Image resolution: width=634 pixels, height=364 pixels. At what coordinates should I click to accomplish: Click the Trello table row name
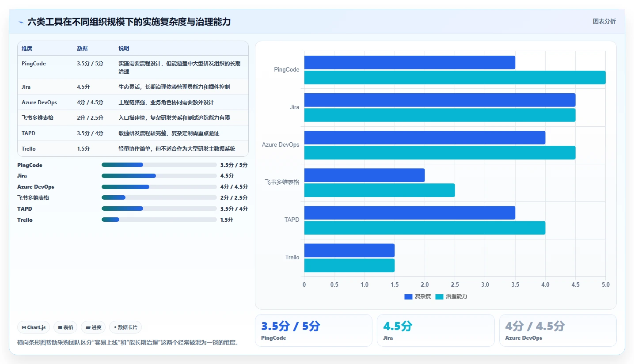29,149
